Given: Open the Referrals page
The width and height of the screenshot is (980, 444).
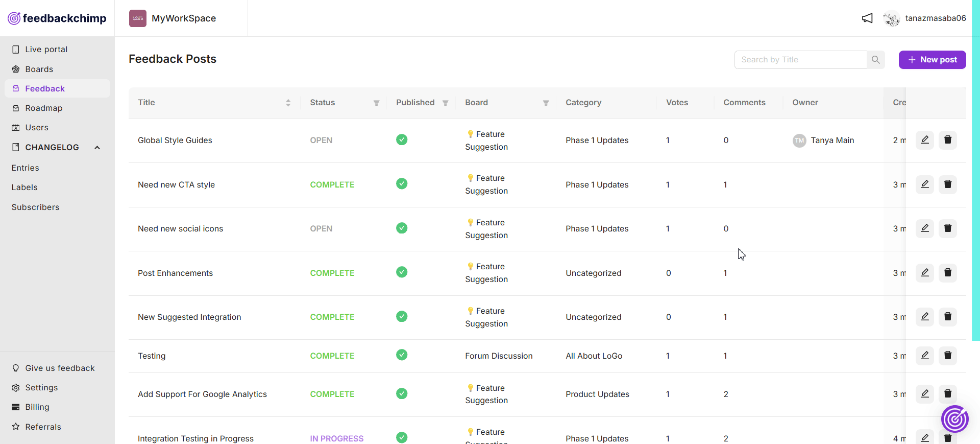Looking at the screenshot, I should point(57,427).
